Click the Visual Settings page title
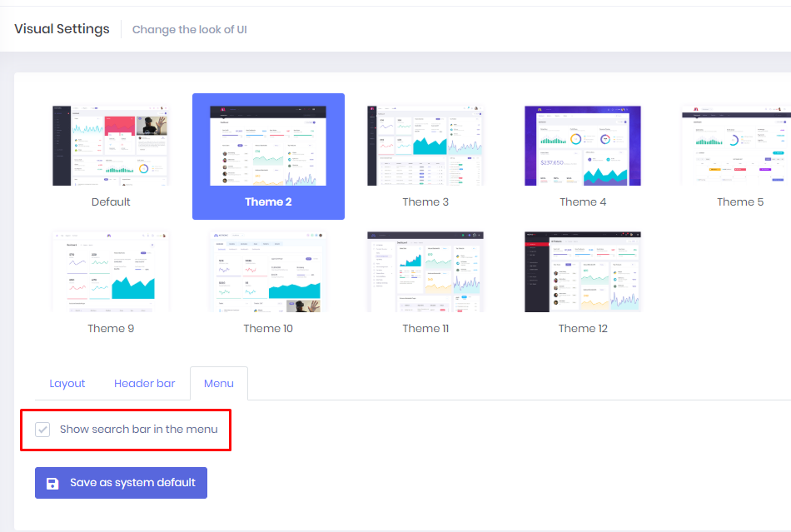 pyautogui.click(x=62, y=29)
